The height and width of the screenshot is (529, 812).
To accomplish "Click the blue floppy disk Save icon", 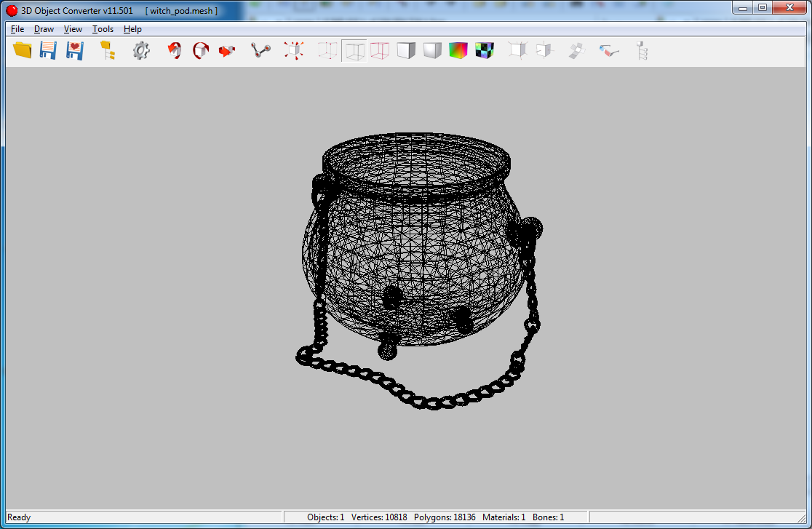I will (48, 51).
